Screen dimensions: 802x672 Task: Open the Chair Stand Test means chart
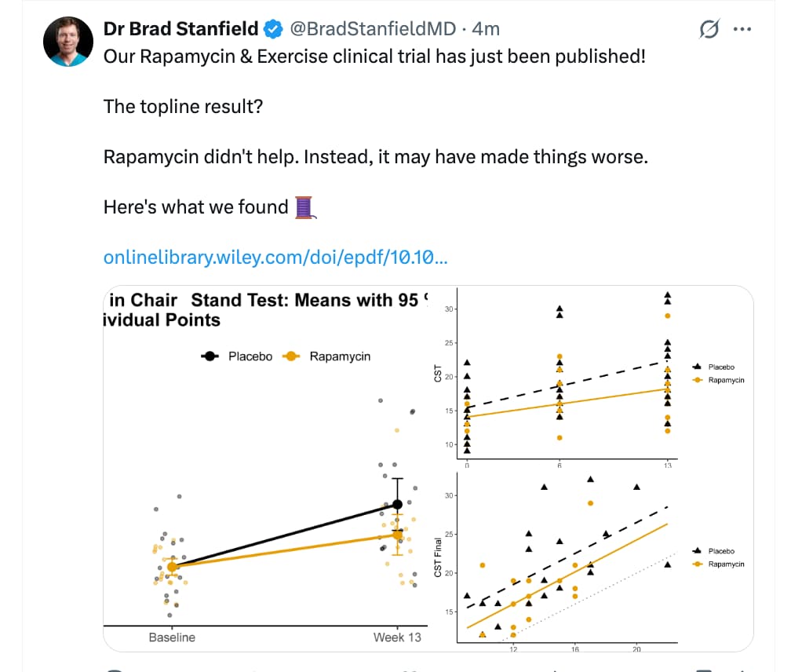pos(267,471)
